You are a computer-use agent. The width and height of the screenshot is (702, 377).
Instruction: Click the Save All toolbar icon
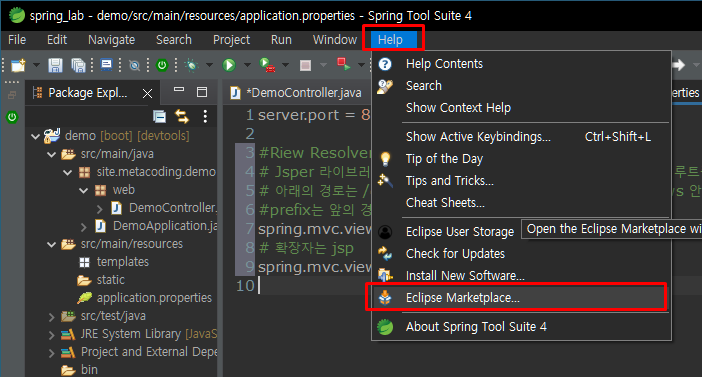pos(78,65)
